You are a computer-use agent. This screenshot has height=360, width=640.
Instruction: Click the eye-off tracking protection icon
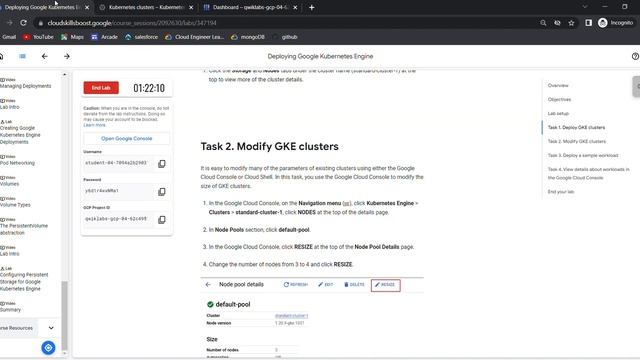point(557,23)
